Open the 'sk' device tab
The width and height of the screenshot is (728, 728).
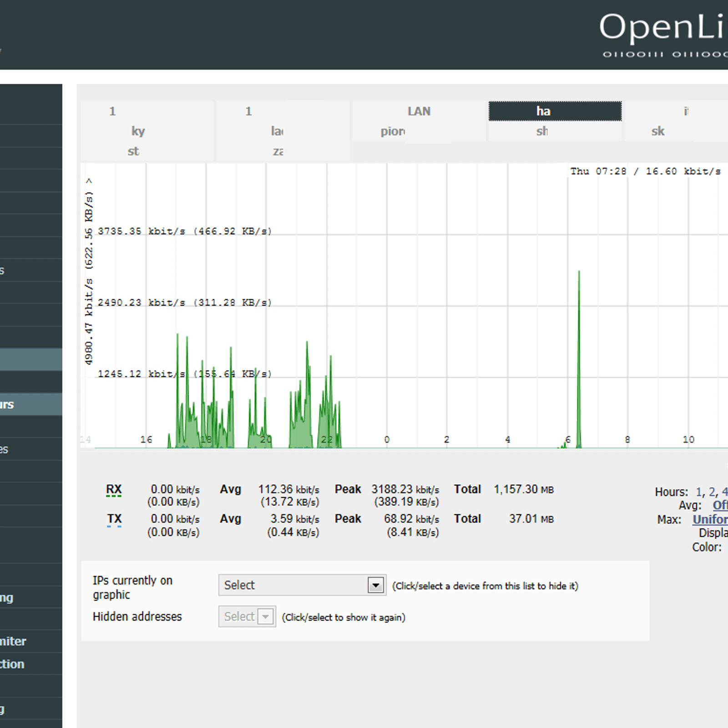[676, 131]
